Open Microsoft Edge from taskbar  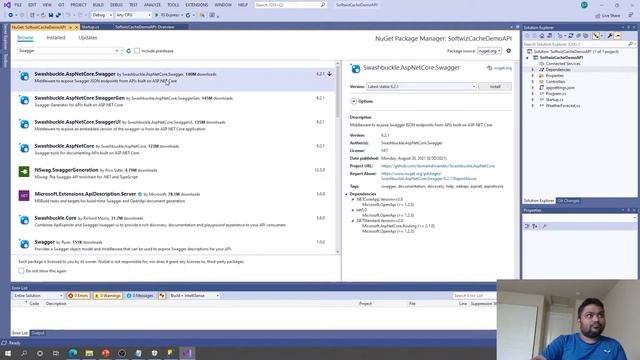click(73, 353)
